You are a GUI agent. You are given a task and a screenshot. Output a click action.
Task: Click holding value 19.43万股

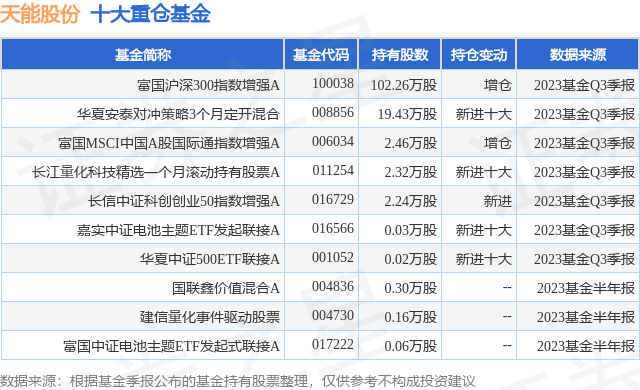tap(407, 114)
